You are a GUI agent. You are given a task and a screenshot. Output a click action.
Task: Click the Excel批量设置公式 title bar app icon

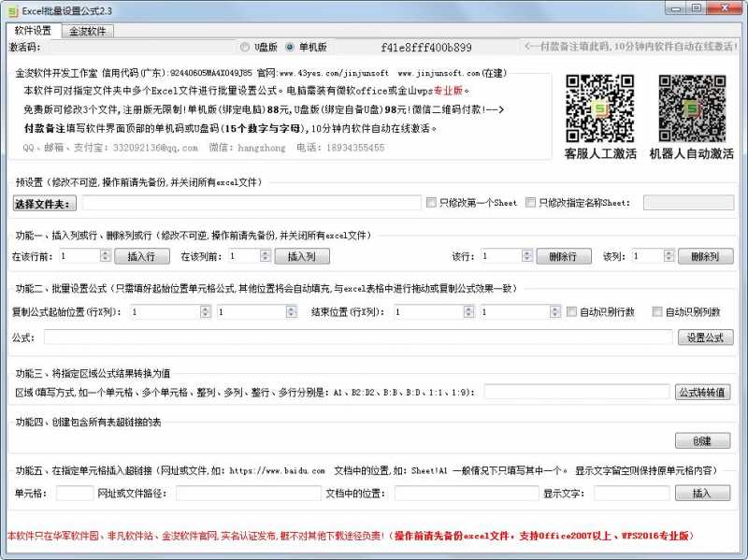(x=10, y=10)
